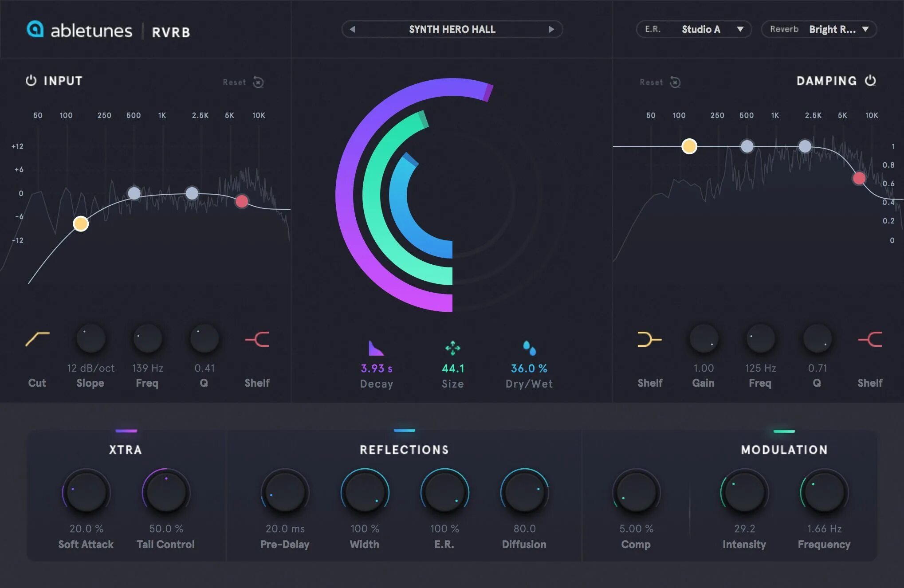Screen dimensions: 904x588
Task: Click the red Shelf icon in Damping section
Action: coord(869,339)
